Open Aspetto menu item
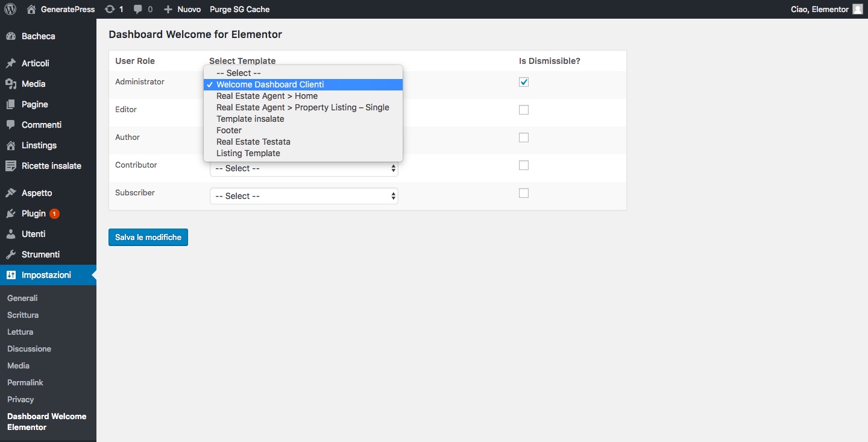The image size is (868, 442). (x=48, y=193)
